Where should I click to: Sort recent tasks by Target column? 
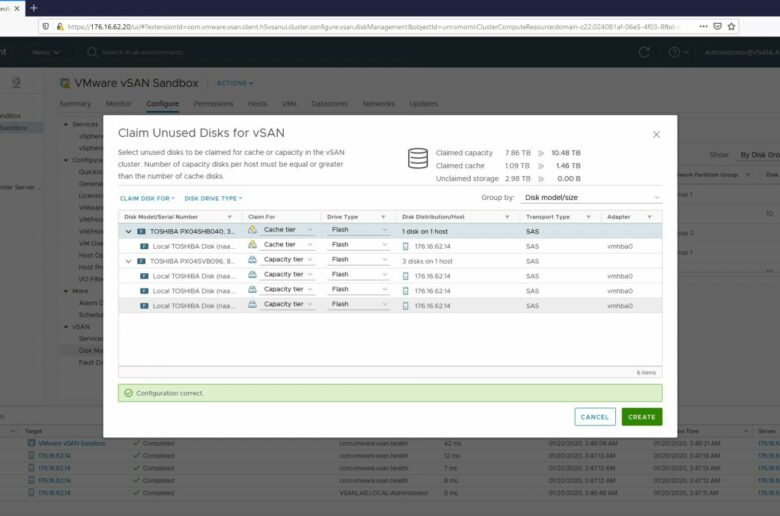(x=33, y=431)
